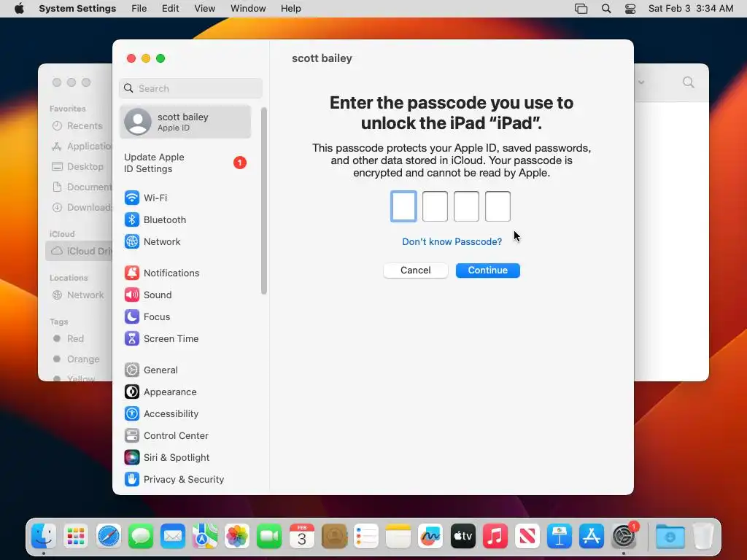Click the second passcode digit box

[435, 206]
